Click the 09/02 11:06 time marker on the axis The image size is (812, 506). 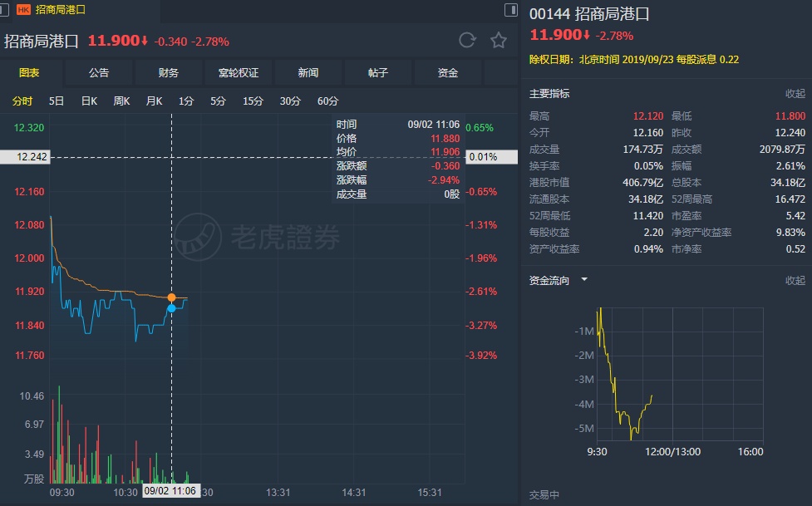click(170, 492)
